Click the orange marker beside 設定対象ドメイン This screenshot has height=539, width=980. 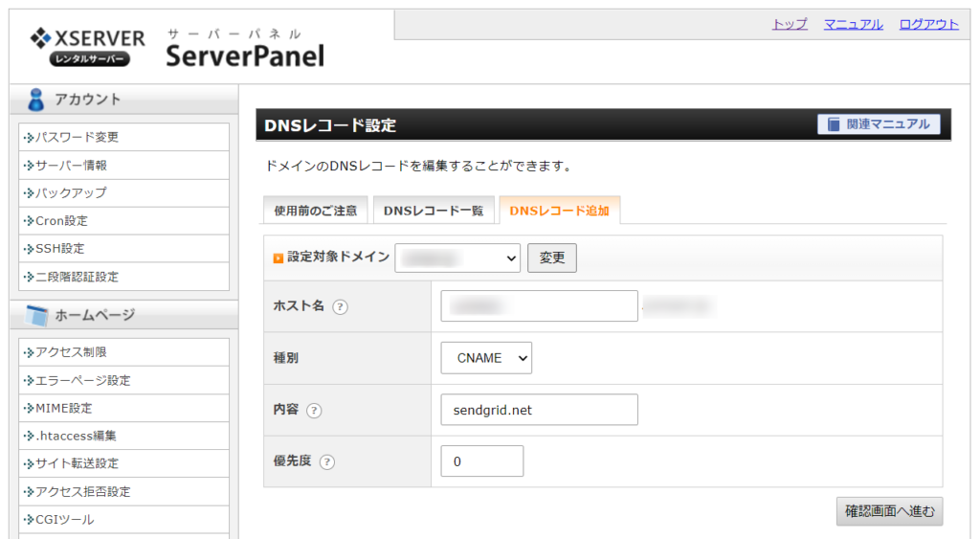(278, 258)
